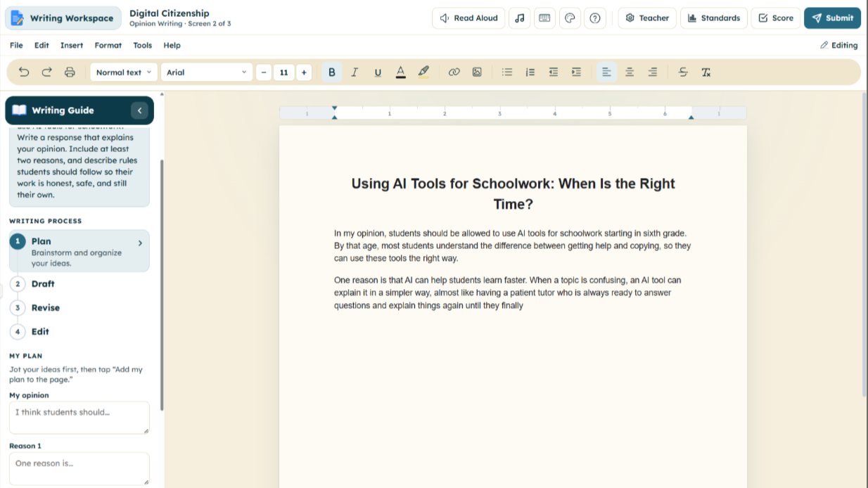The image size is (868, 488).
Task: Align text right
Action: 653,72
